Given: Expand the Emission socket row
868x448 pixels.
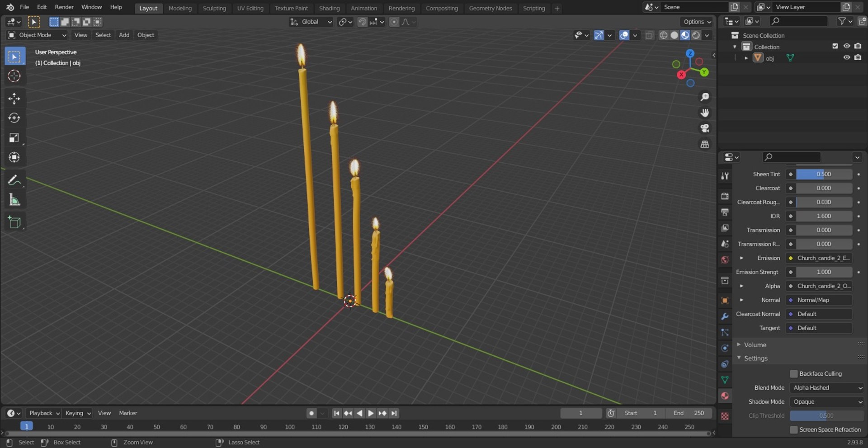Looking at the screenshot, I should click(741, 258).
